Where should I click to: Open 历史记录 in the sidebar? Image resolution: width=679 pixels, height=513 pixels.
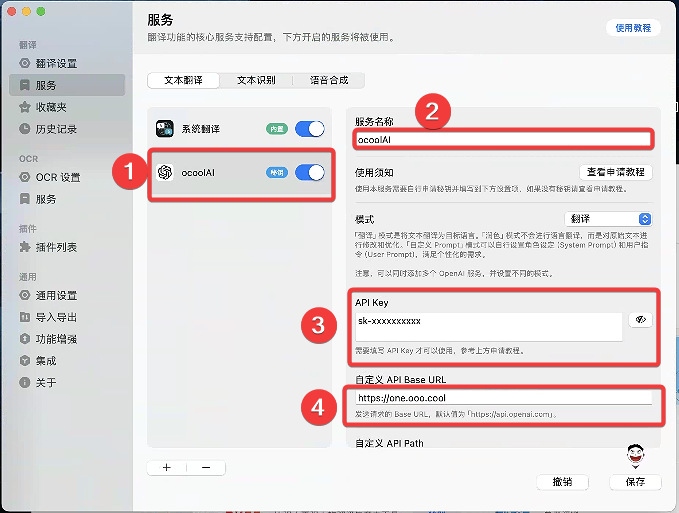tap(56, 129)
